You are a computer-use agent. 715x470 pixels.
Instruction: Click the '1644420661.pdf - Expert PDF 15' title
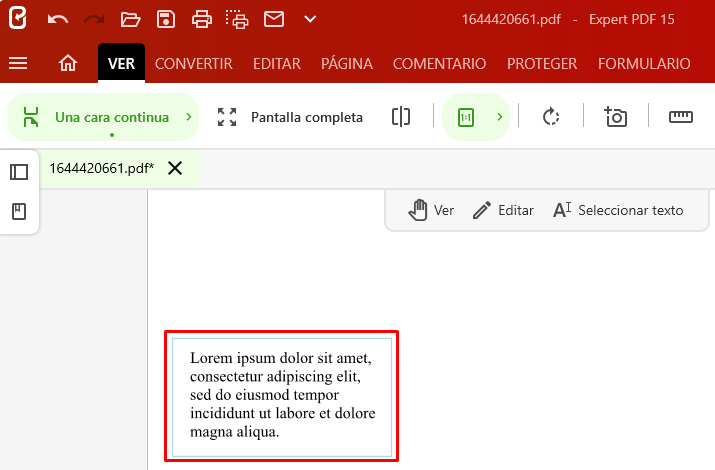tap(568, 20)
